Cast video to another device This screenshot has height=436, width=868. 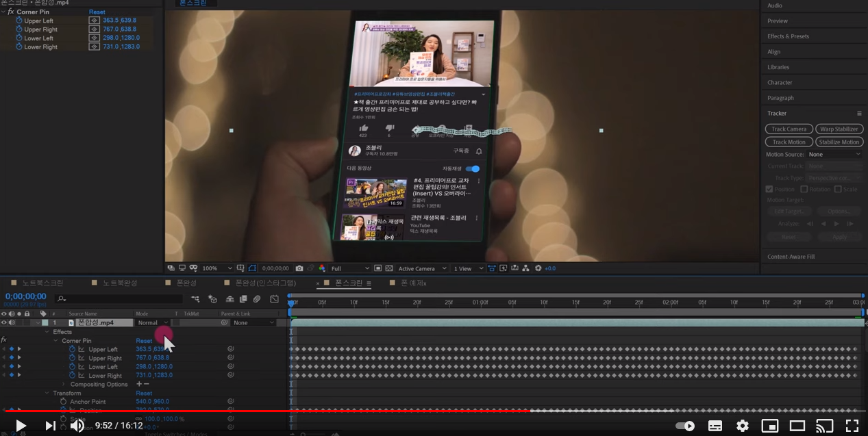(x=824, y=426)
